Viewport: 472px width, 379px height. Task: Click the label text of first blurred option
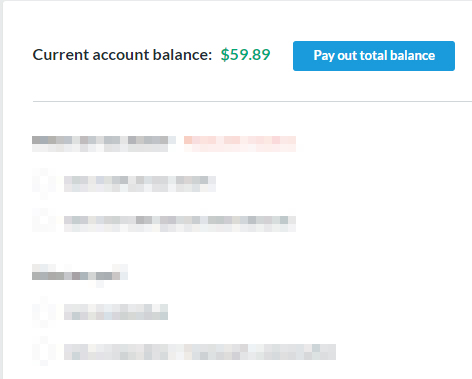tap(140, 184)
